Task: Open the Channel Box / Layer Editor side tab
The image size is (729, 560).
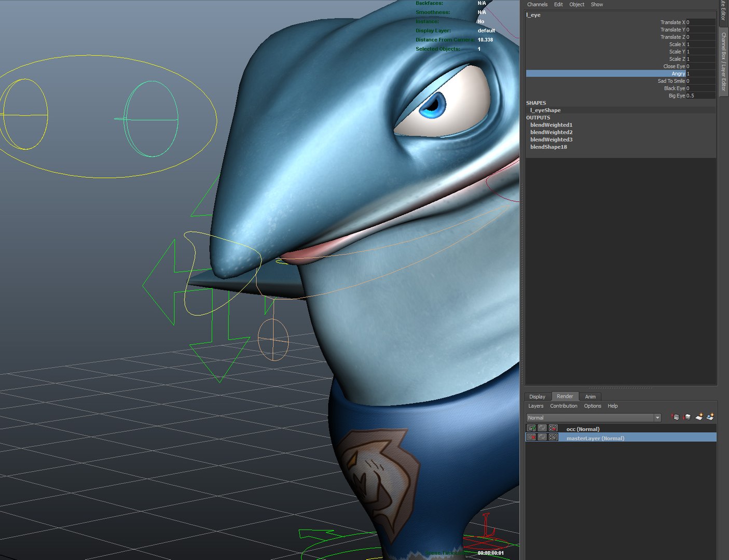Action: (x=723, y=61)
